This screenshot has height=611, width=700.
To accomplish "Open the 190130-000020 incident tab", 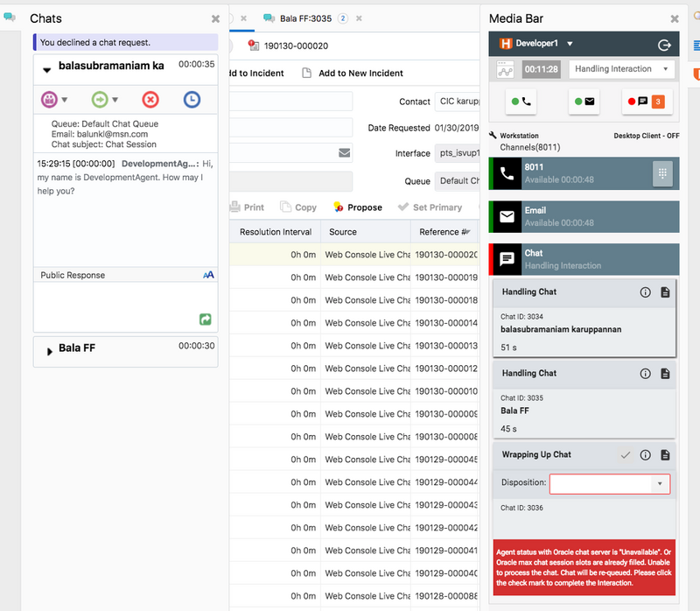I will [x=295, y=46].
